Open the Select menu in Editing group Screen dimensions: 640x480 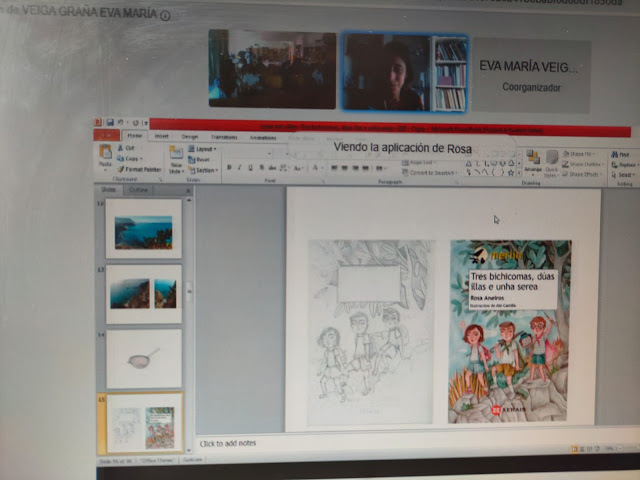click(x=623, y=175)
